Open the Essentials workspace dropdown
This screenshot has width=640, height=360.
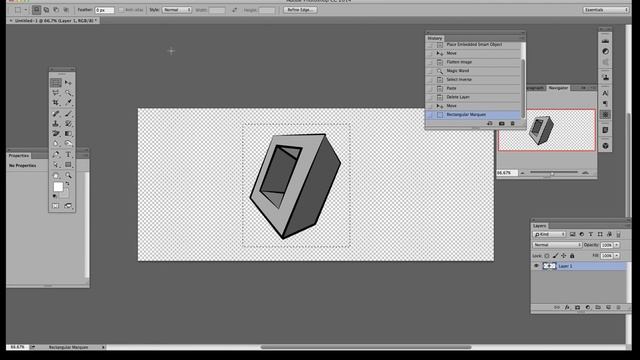click(x=606, y=10)
